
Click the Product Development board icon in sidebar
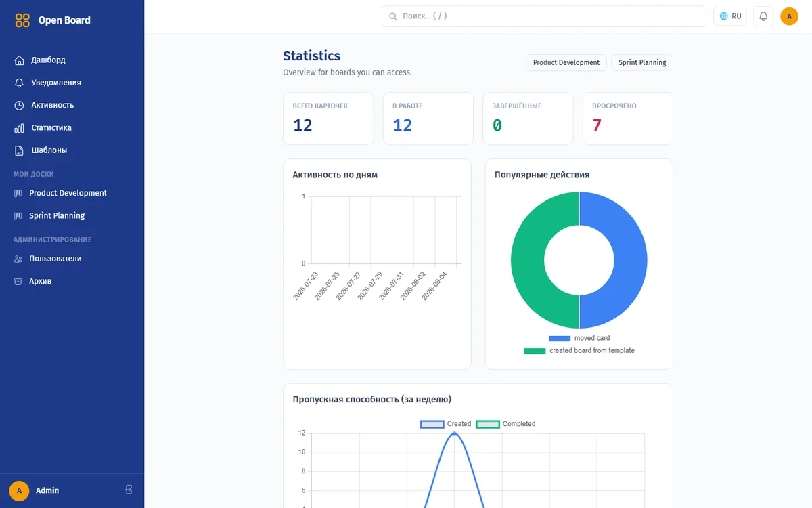[18, 193]
